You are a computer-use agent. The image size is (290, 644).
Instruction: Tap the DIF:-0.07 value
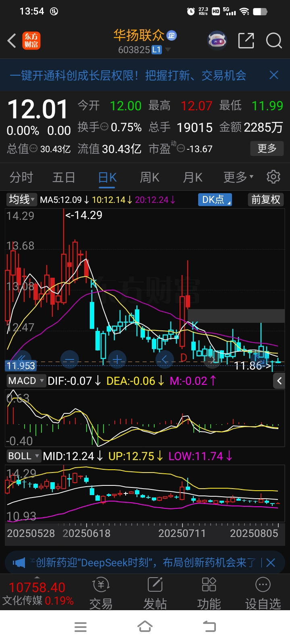pyautogui.click(x=70, y=381)
